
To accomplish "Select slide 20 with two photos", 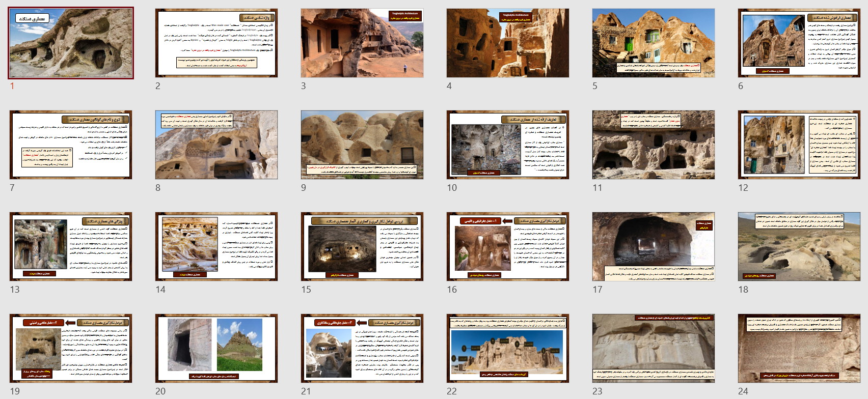I will 216,348.
